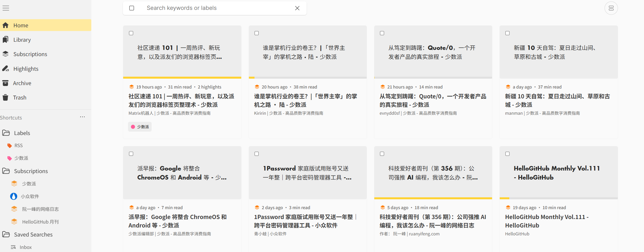Click the Subscriptions stack icon in navigation

coord(5,54)
